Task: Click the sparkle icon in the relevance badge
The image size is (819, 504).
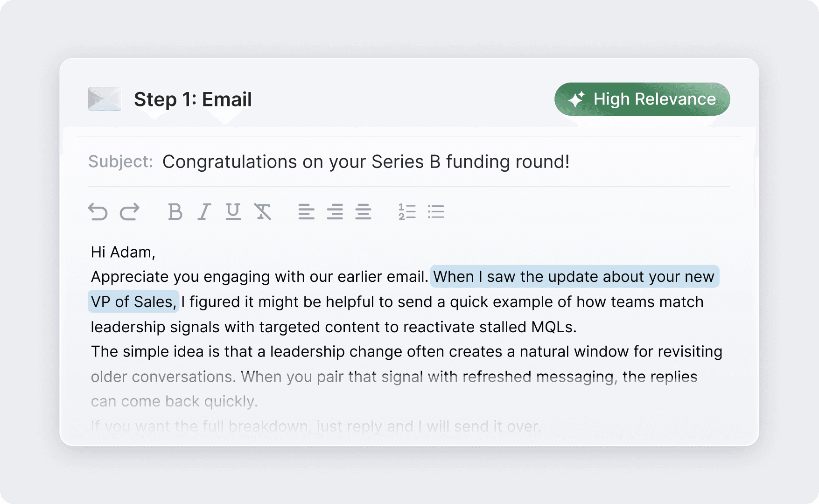Action: [x=577, y=99]
